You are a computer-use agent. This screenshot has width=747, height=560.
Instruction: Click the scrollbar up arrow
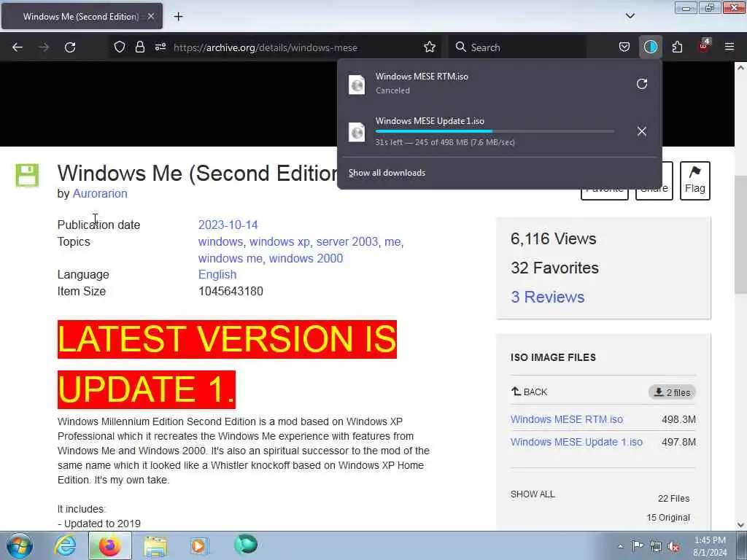740,68
